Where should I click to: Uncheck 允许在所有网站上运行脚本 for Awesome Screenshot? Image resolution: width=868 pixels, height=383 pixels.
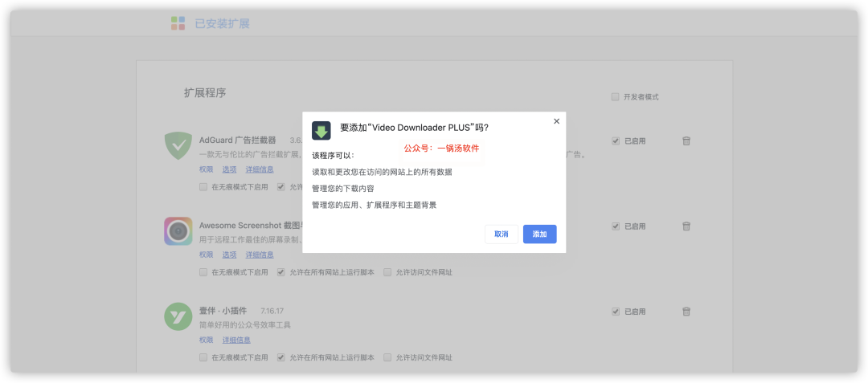281,272
